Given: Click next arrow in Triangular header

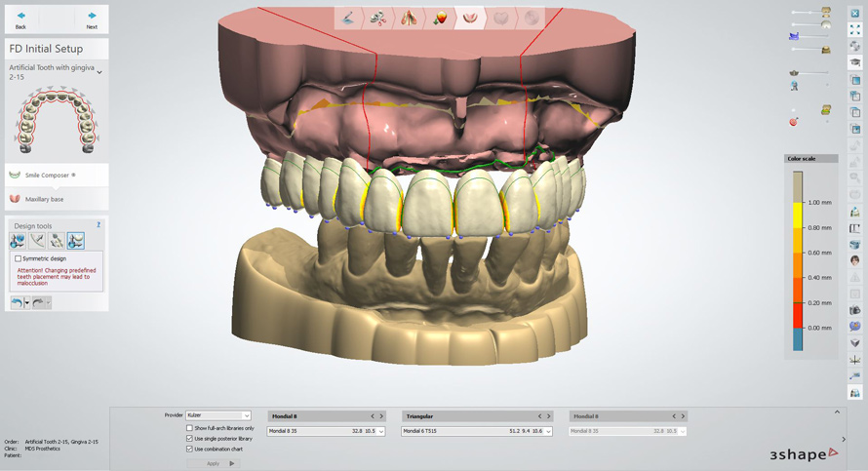Looking at the screenshot, I should pos(548,416).
